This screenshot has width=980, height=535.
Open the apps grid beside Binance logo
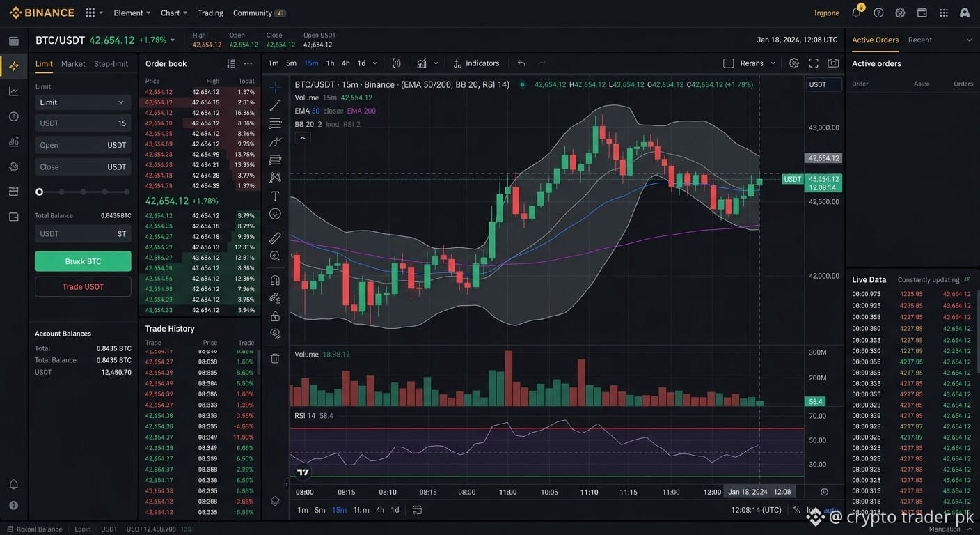[x=90, y=13]
